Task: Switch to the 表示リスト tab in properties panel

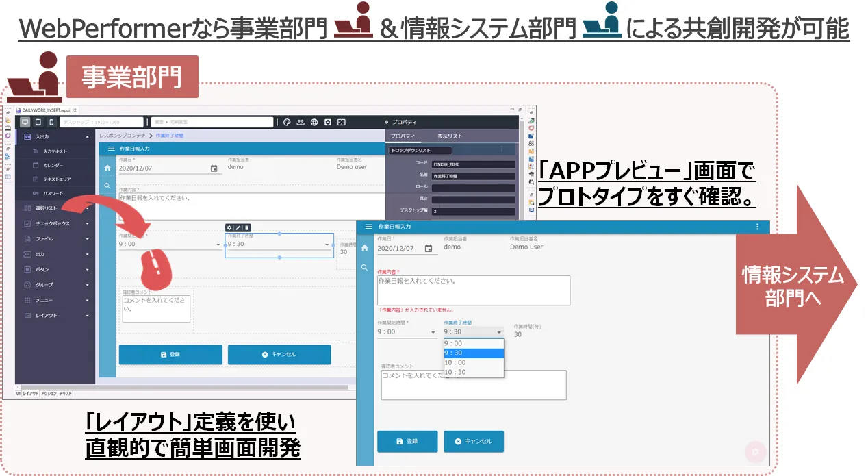Action: click(x=450, y=136)
